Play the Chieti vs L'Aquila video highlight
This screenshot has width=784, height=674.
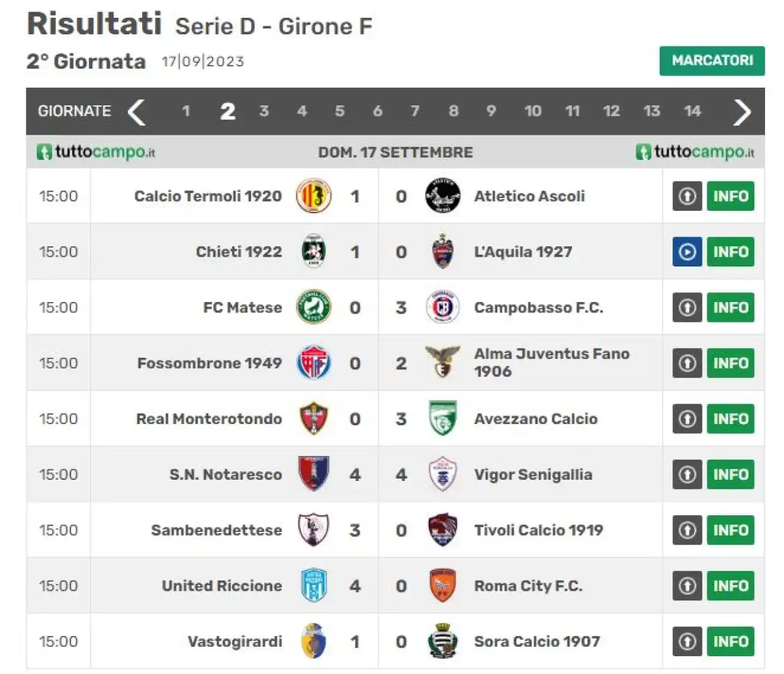[x=687, y=252]
